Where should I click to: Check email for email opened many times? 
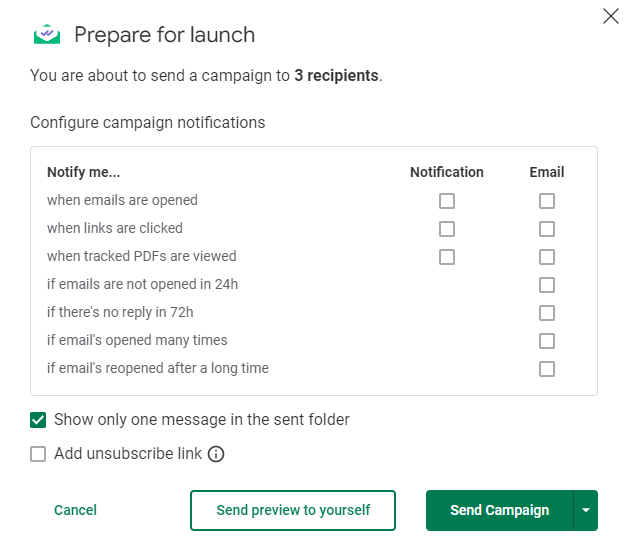coord(547,341)
